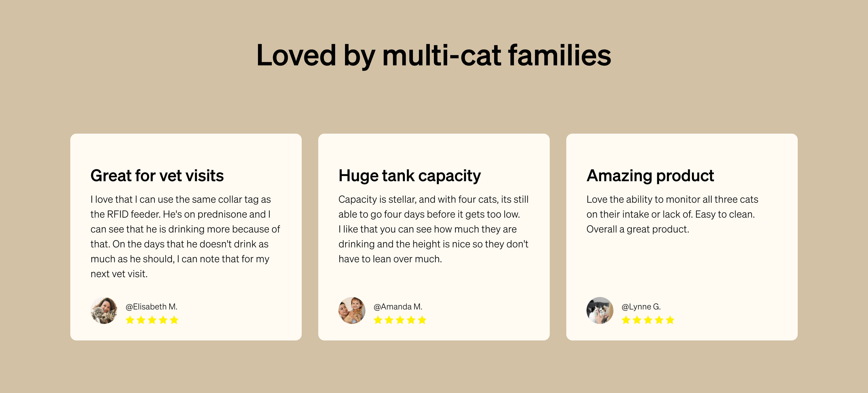868x393 pixels.
Task: Click the last star under Amanda M.
Action: coord(422,320)
